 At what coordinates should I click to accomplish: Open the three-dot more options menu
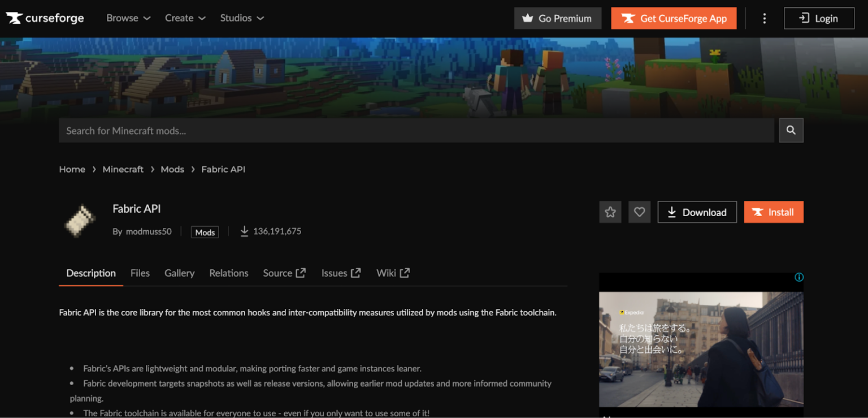[764, 18]
